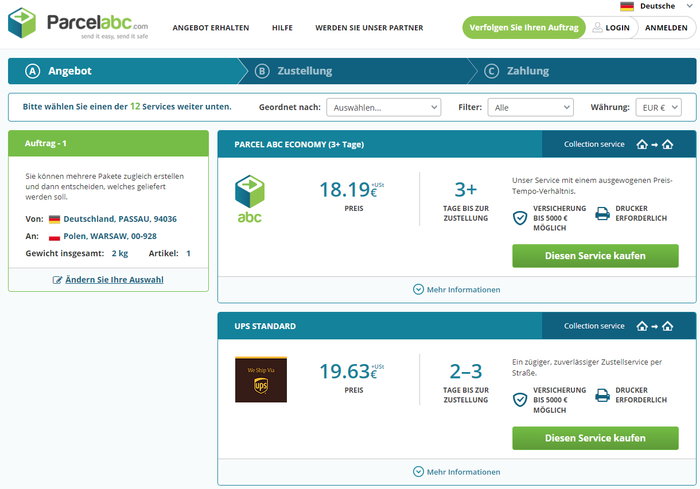Click the Parcel ABC Economy abc logo
This screenshot has width=700, height=489.
pyautogui.click(x=250, y=199)
